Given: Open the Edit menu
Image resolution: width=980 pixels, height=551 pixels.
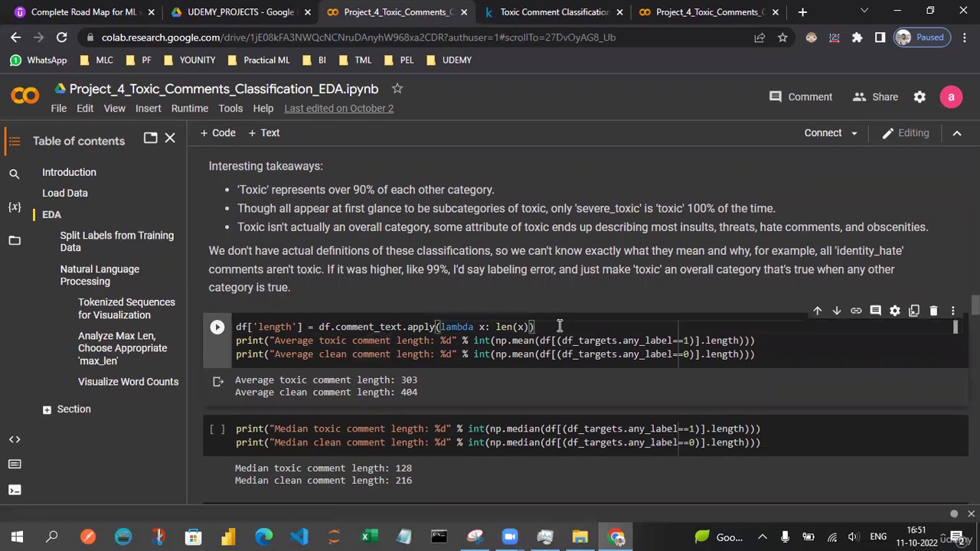Looking at the screenshot, I should point(85,108).
